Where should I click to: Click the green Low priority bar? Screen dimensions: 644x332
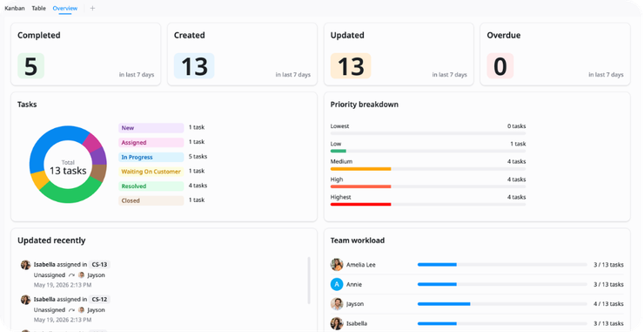339,152
